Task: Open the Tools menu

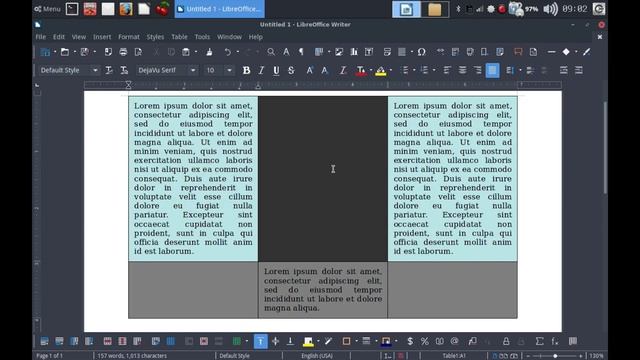Action: [x=202, y=37]
